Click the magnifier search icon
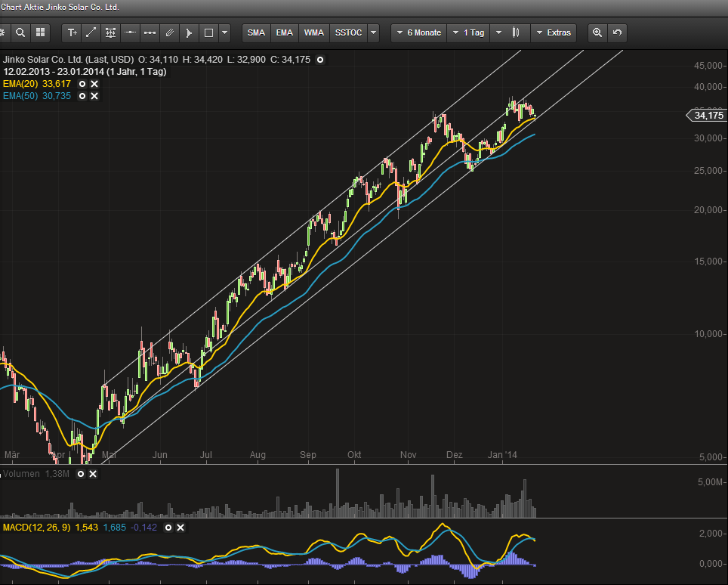The image size is (728, 585). coord(20,32)
